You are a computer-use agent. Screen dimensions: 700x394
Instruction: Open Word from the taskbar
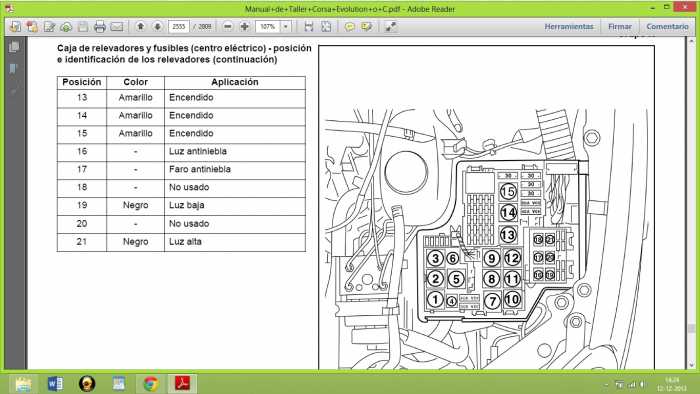55,384
